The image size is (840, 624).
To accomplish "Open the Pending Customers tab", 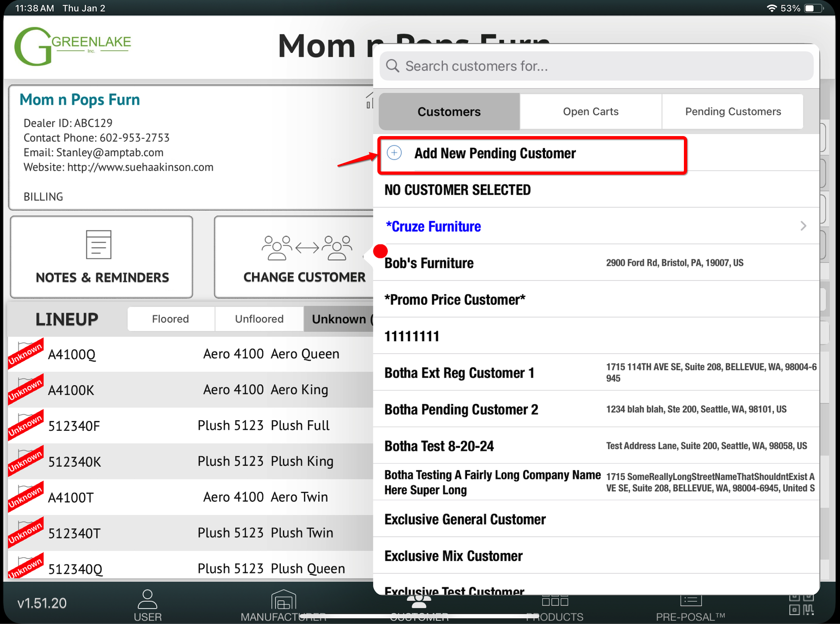I will point(733,112).
